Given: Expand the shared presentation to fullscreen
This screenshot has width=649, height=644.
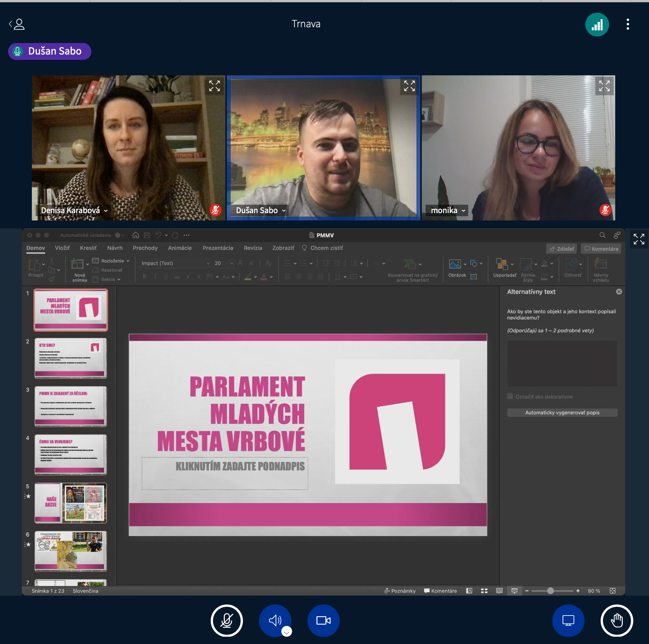Looking at the screenshot, I should [x=639, y=239].
